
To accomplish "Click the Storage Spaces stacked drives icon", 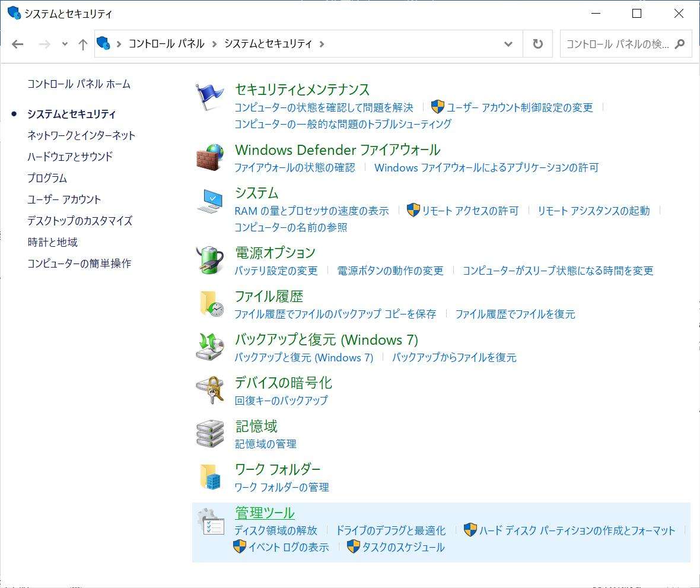I will pos(209,433).
